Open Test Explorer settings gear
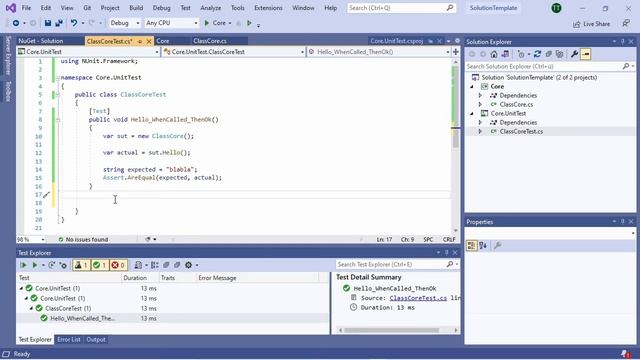Screen dimensions: 640x360 click(x=188, y=265)
